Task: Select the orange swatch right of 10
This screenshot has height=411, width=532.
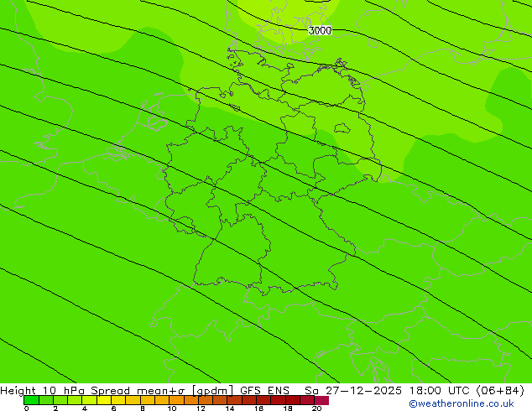Action: [x=176, y=400]
